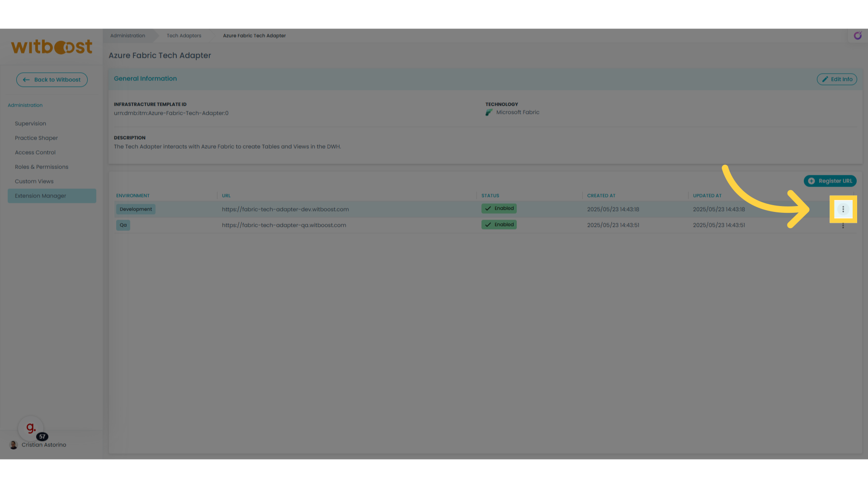Click the Back to Witboost button
The height and width of the screenshot is (488, 868).
tap(52, 80)
